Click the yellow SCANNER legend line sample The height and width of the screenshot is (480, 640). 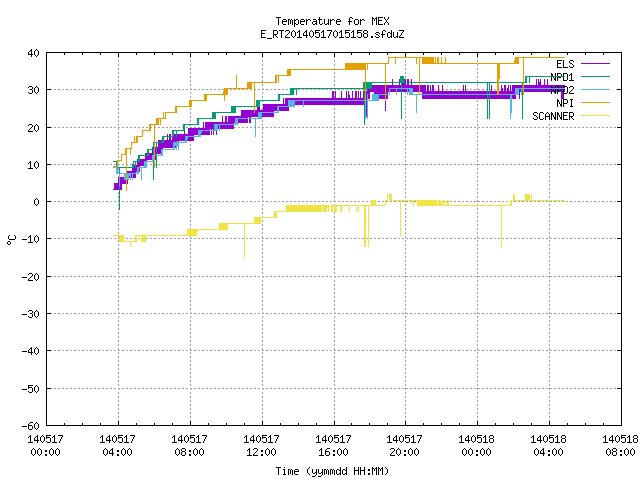tap(595, 116)
